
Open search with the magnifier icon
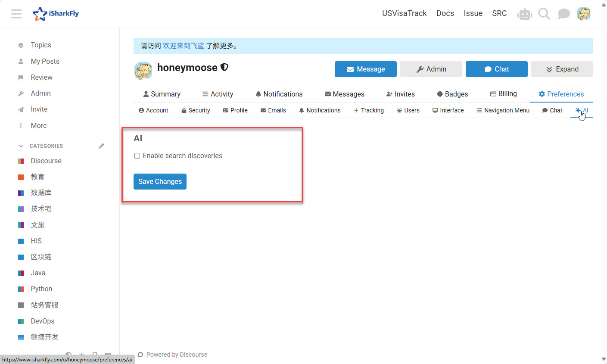click(544, 14)
